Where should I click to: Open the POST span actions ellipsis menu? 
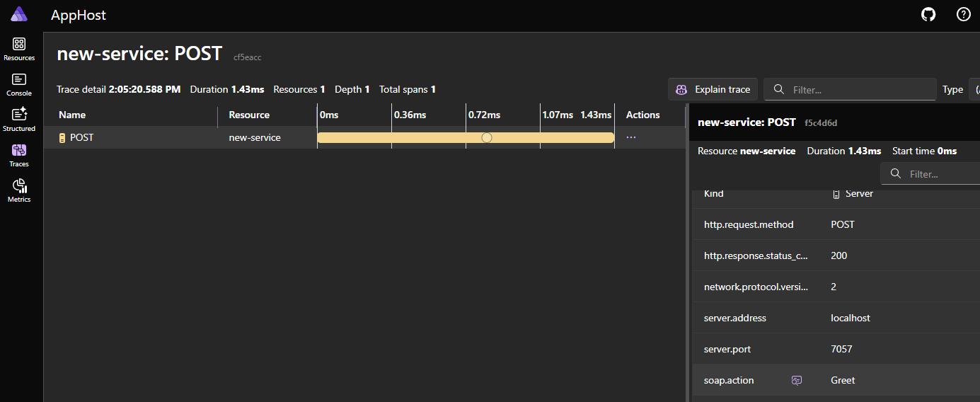pos(631,137)
